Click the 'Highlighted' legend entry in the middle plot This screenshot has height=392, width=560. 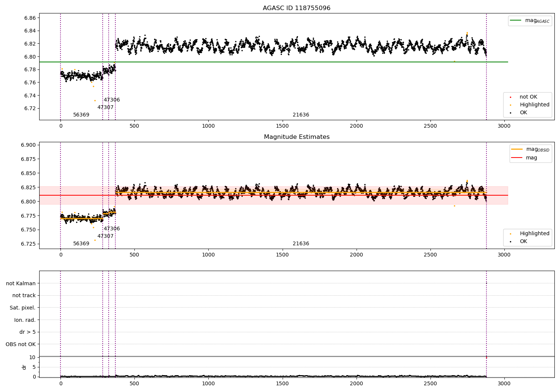[535, 233]
